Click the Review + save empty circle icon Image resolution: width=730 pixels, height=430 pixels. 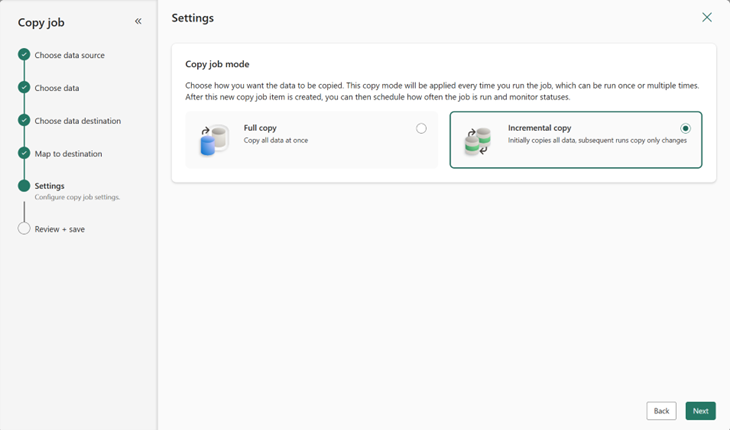[24, 229]
